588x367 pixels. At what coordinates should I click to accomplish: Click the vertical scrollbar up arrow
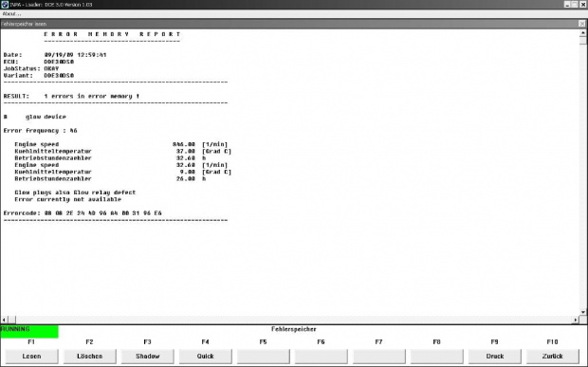click(x=582, y=33)
